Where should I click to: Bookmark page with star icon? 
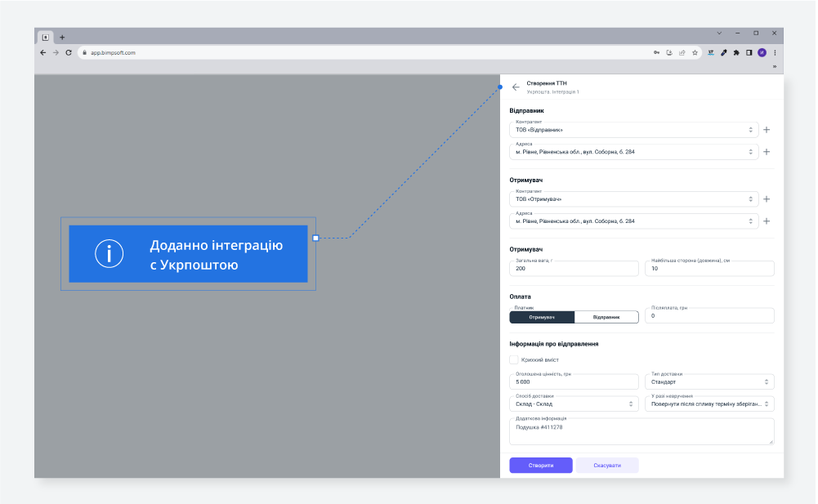coord(695,52)
